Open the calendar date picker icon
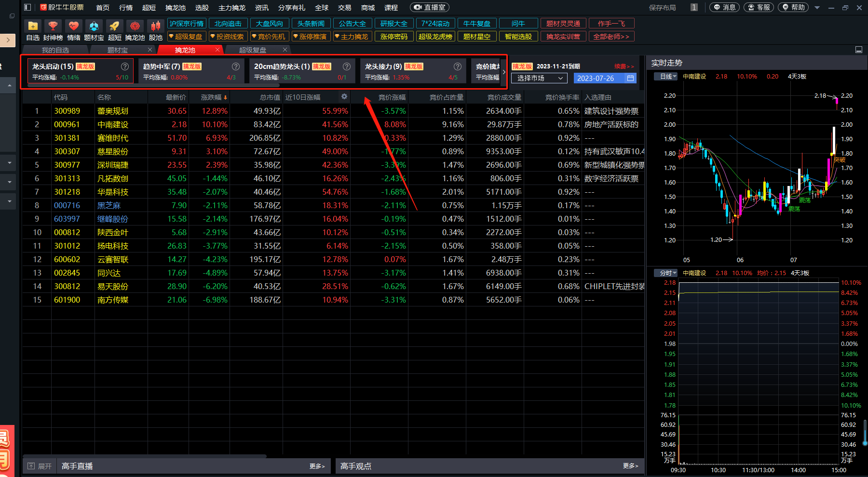 click(630, 78)
